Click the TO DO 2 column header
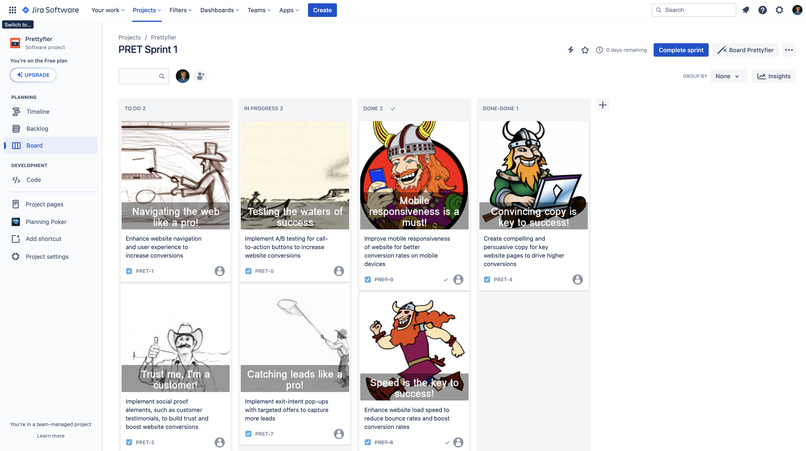This screenshot has height=451, width=806. tap(135, 109)
